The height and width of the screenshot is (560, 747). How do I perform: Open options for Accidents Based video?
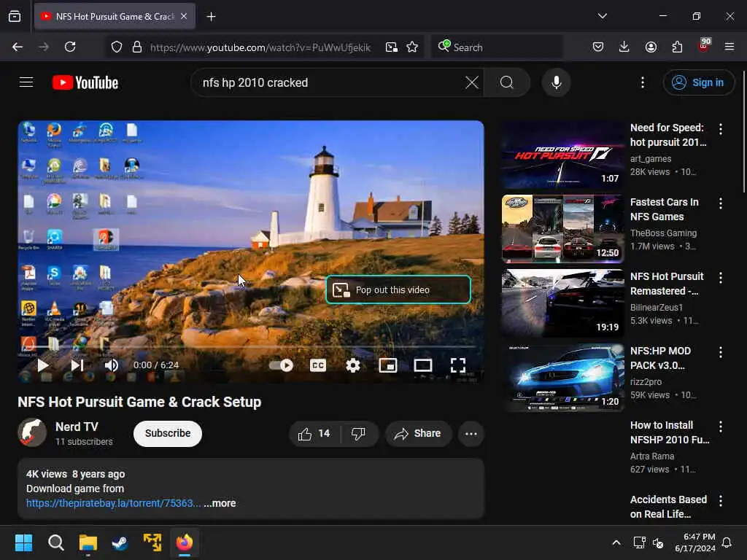point(721,500)
